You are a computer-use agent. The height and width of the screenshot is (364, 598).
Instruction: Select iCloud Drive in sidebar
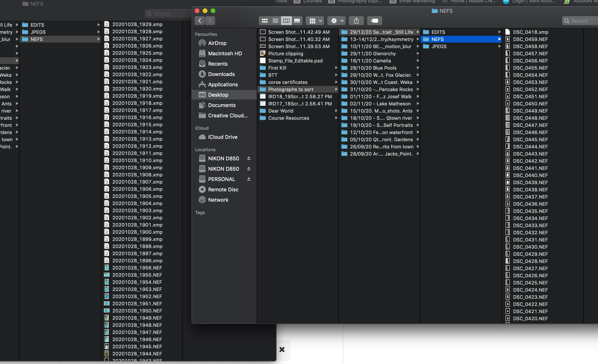(222, 137)
